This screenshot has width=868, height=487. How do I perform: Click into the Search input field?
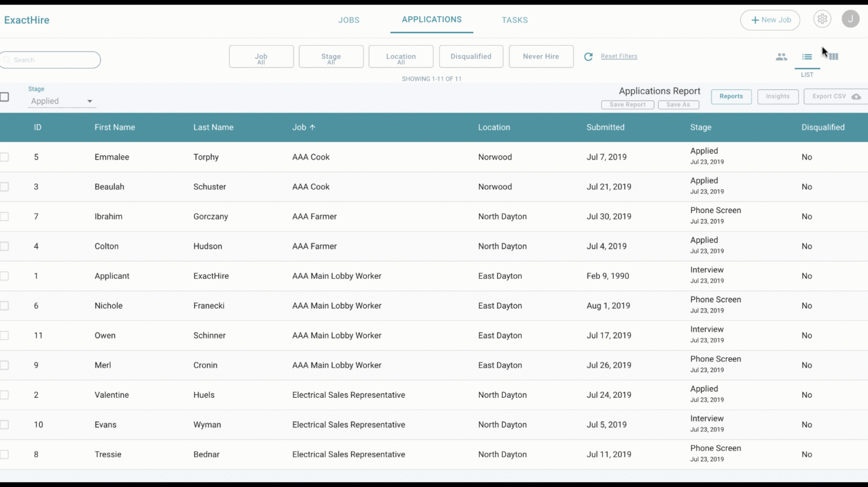(50, 60)
